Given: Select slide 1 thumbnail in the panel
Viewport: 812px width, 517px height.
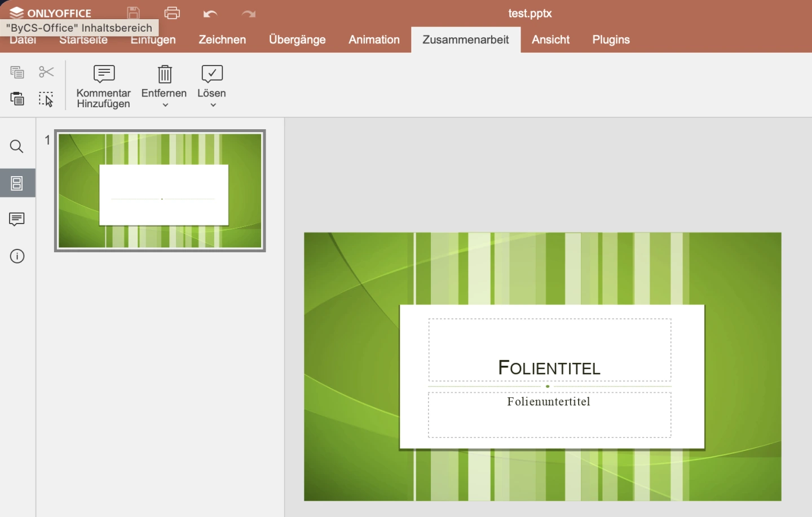Looking at the screenshot, I should click(x=160, y=191).
